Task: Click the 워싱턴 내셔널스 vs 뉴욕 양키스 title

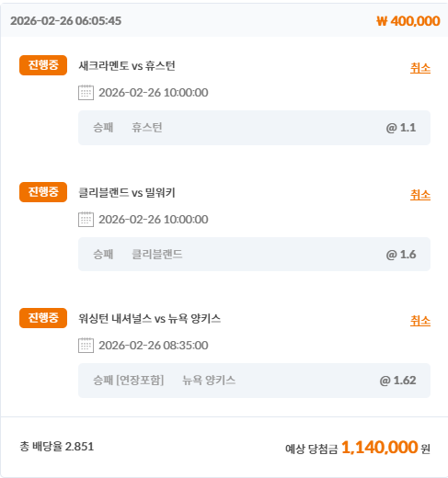Action: click(x=149, y=319)
